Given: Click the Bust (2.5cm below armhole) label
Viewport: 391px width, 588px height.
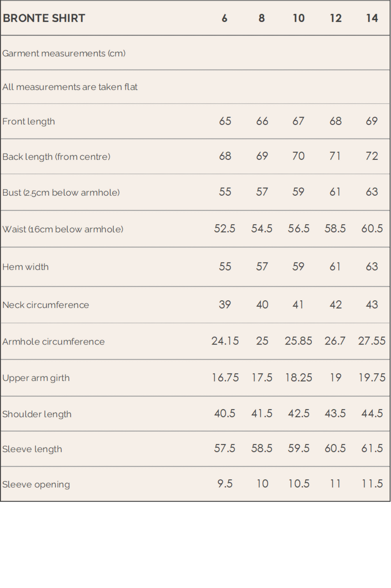Looking at the screenshot, I should coord(61,193).
